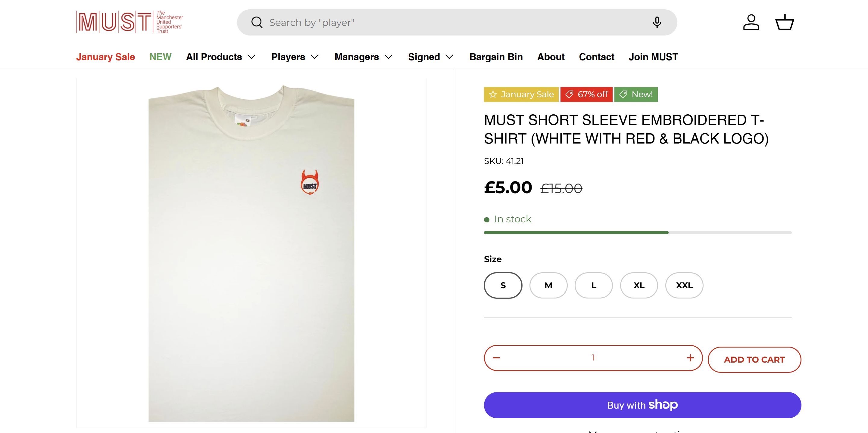
Task: Increase quantity with plus icon
Action: pyautogui.click(x=690, y=357)
